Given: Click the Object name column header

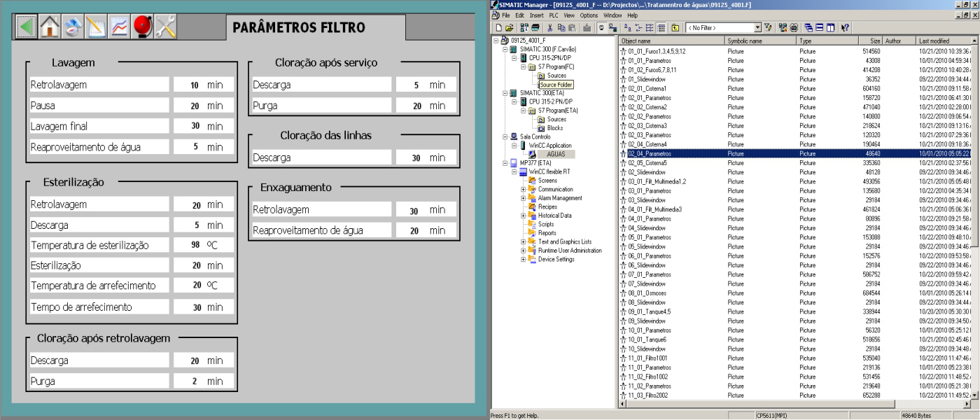Looking at the screenshot, I should (x=672, y=41).
